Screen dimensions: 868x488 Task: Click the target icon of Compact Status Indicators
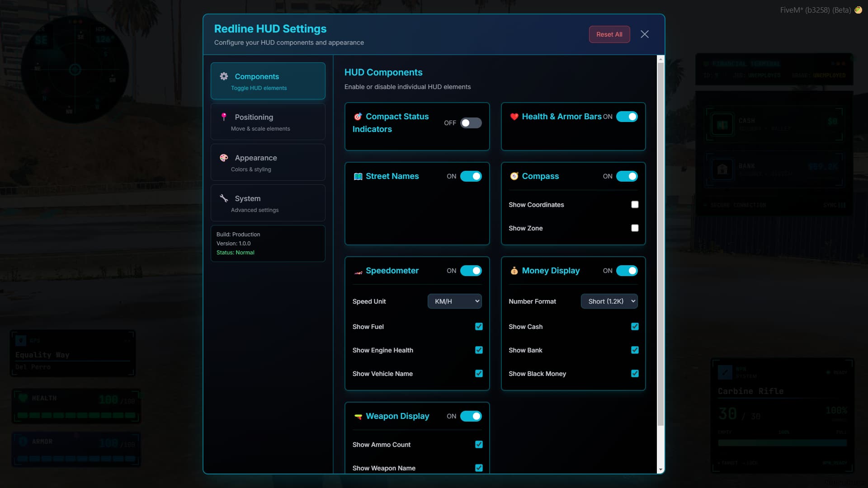coord(358,117)
